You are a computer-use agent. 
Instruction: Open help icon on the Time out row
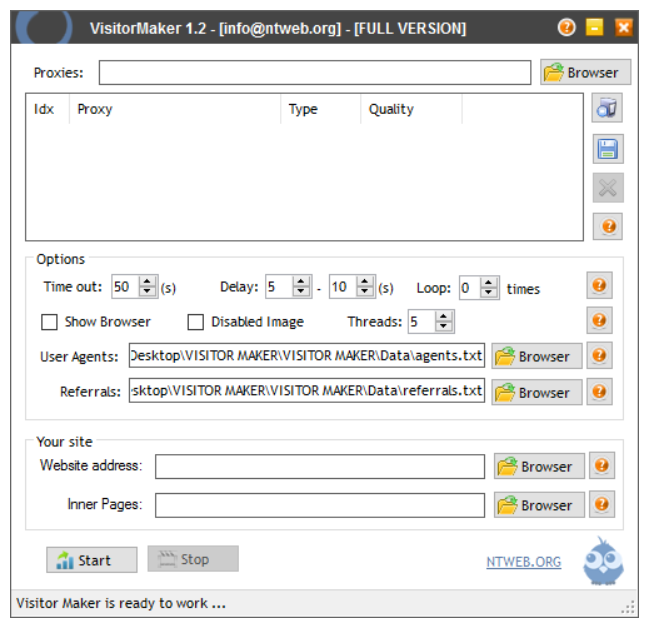(599, 285)
